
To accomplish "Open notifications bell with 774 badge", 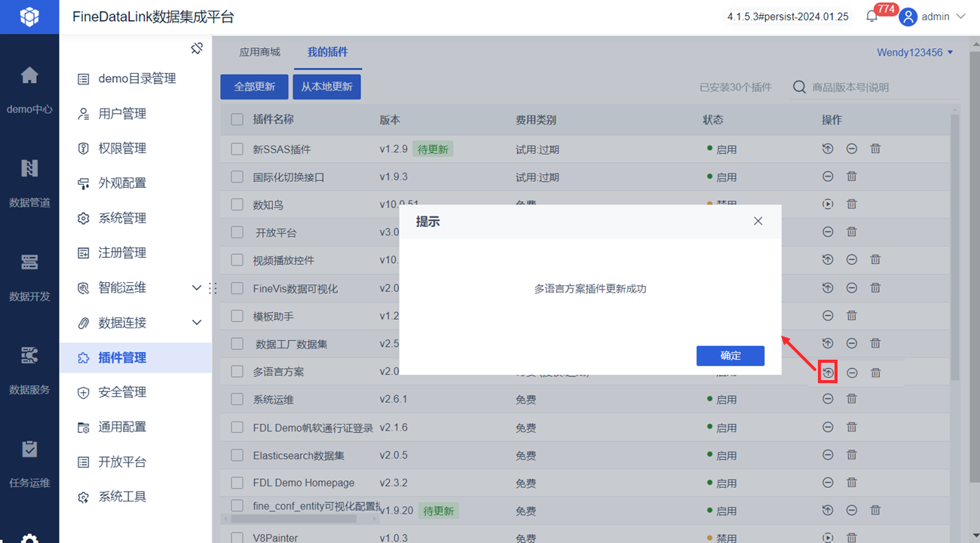I will click(872, 16).
